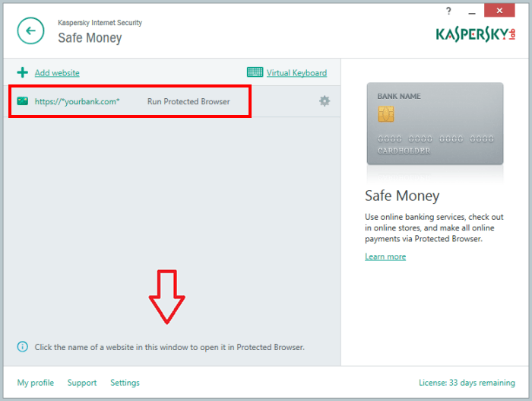Minimize the Kaspersky window
The image size is (532, 401).
(x=472, y=11)
